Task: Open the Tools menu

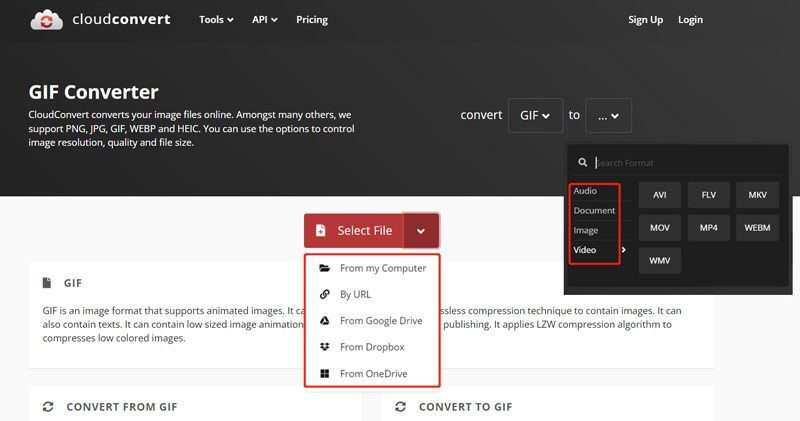Action: pyautogui.click(x=216, y=19)
